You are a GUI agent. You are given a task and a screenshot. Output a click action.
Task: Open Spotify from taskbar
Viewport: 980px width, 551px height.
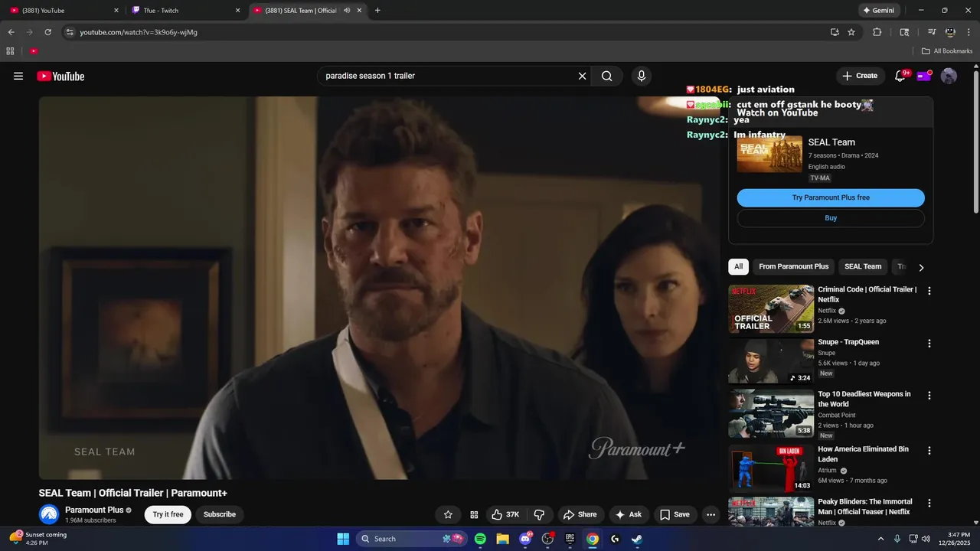(480, 539)
